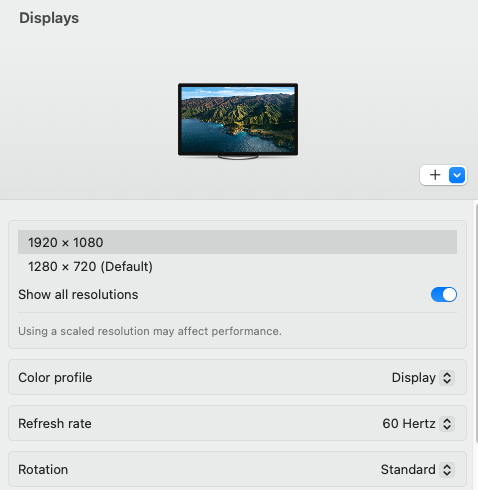This screenshot has height=490, width=478.
Task: Select the monitor thumbnail preview
Action: 238,121
